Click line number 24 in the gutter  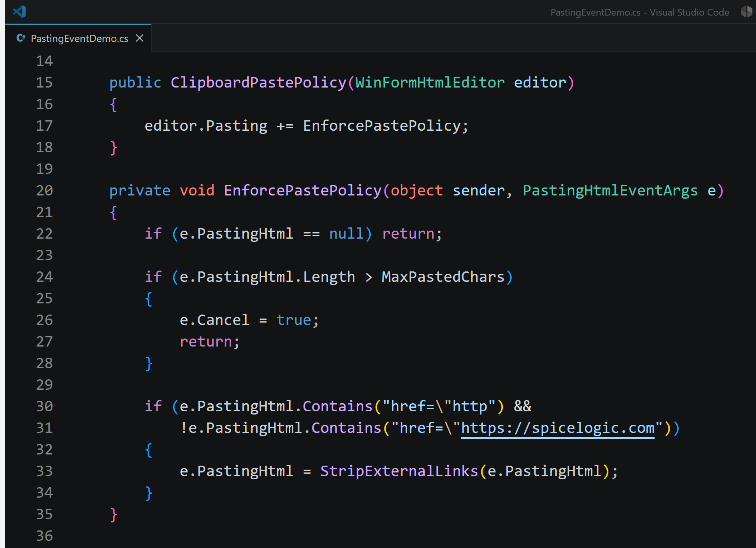tap(44, 277)
